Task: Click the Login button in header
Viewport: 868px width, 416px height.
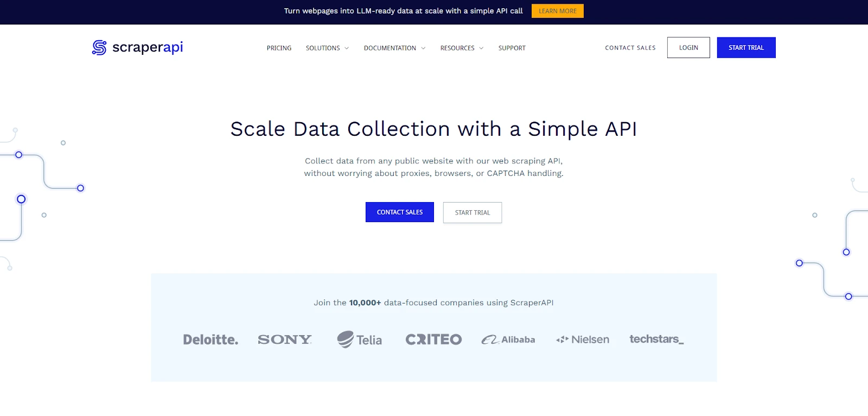Action: point(688,48)
